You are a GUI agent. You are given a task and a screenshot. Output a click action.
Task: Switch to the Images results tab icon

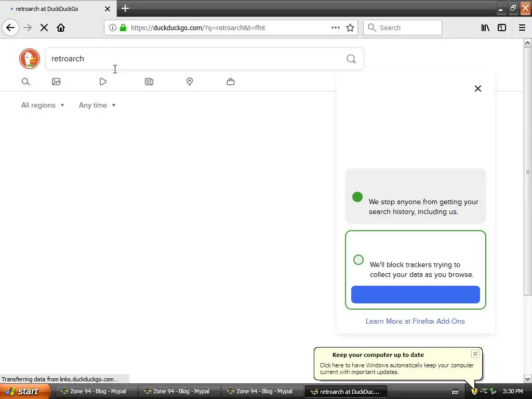point(56,82)
